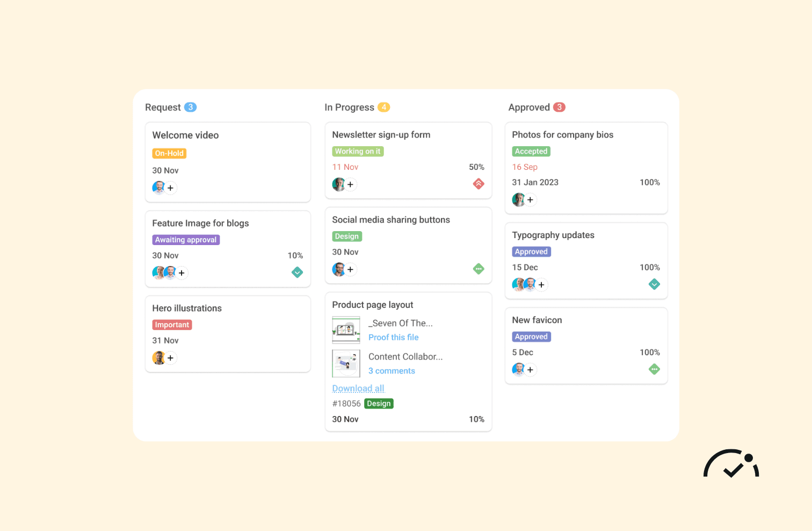Click _Seven Of The... file name
This screenshot has height=531, width=812.
click(400, 324)
